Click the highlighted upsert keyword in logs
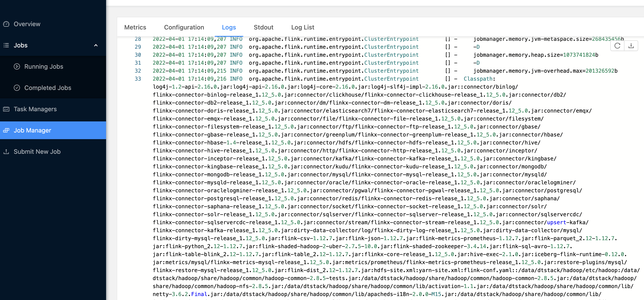 coord(557,222)
